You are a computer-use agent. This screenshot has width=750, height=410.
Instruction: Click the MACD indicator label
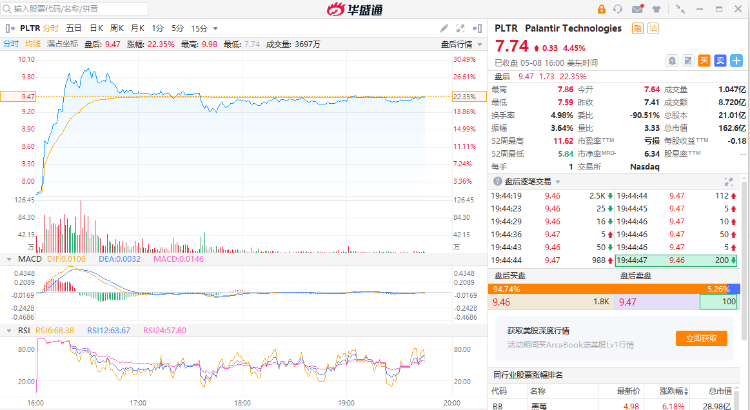[x=30, y=259]
